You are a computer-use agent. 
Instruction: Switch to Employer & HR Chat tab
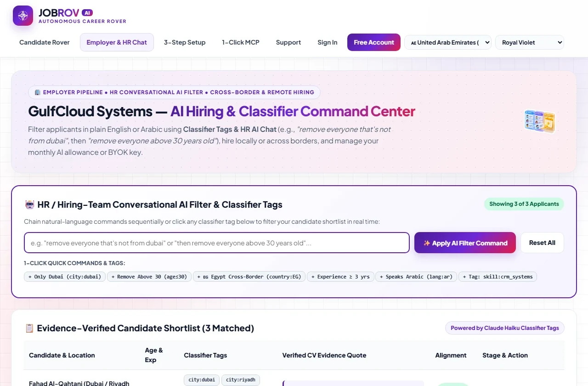tap(117, 42)
